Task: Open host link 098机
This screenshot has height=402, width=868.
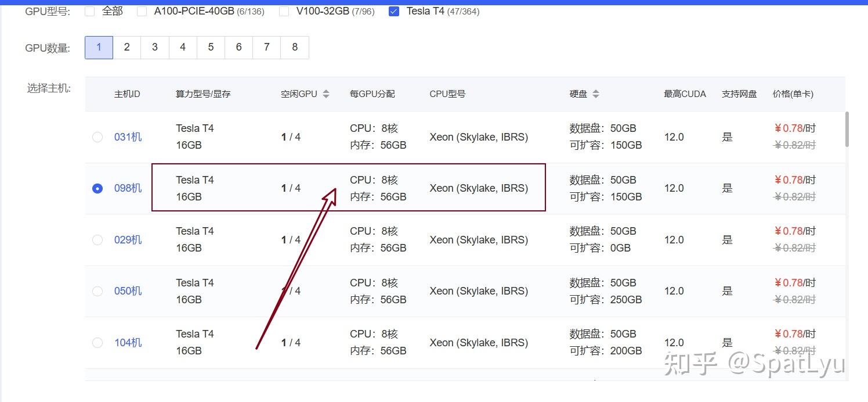Action: (x=128, y=188)
